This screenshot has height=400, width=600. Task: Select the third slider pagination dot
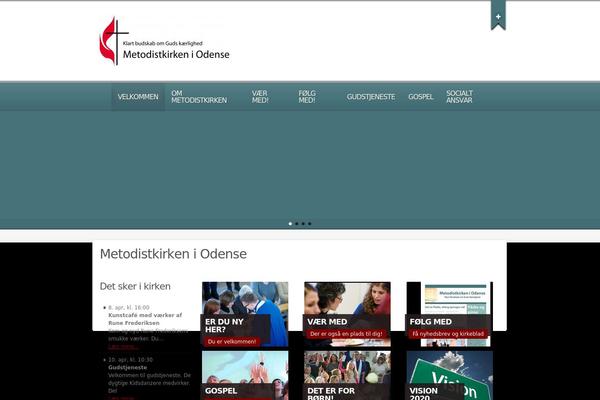pos(303,224)
